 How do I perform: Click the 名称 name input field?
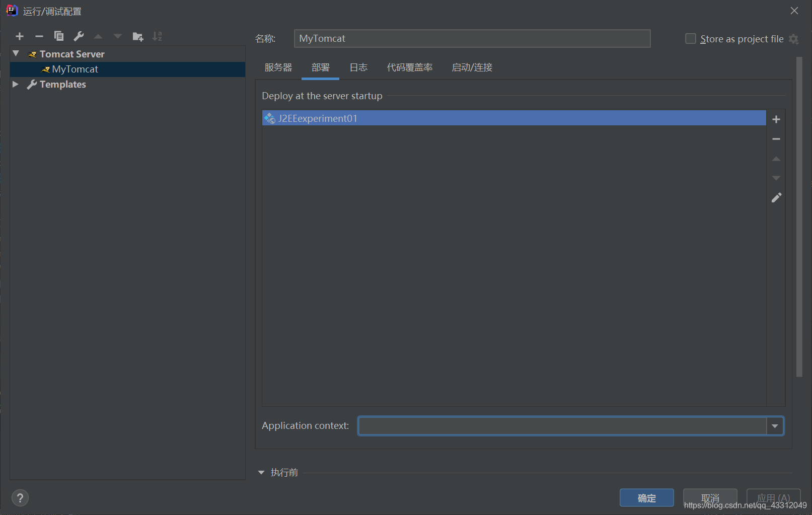(x=472, y=38)
